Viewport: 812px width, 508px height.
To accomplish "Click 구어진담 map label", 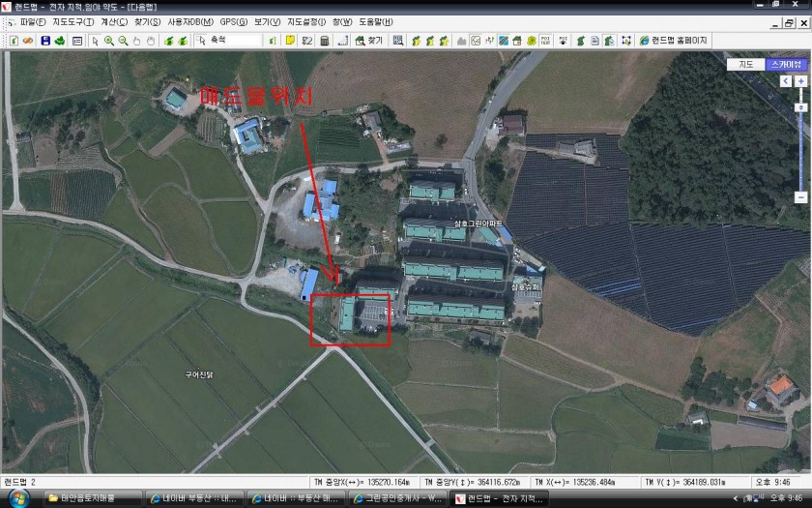I will coord(199,374).
